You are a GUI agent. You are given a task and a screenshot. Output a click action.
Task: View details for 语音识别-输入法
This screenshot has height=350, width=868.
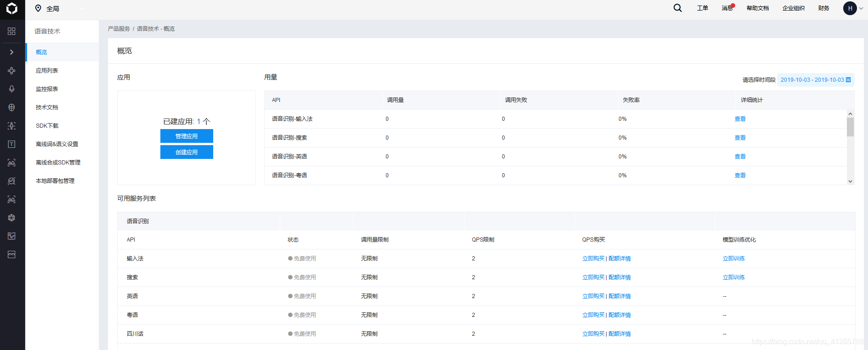pyautogui.click(x=740, y=119)
